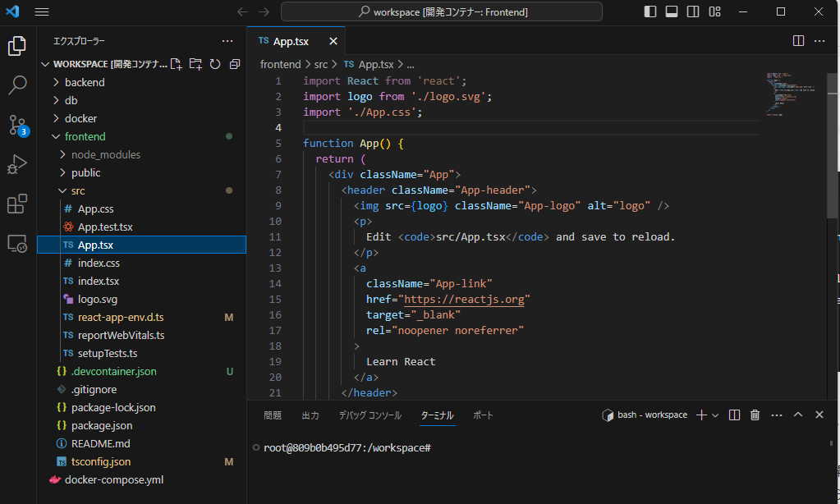The height and width of the screenshot is (504, 840).
Task: Maximize the panel with the chevron icon
Action: coord(797,415)
